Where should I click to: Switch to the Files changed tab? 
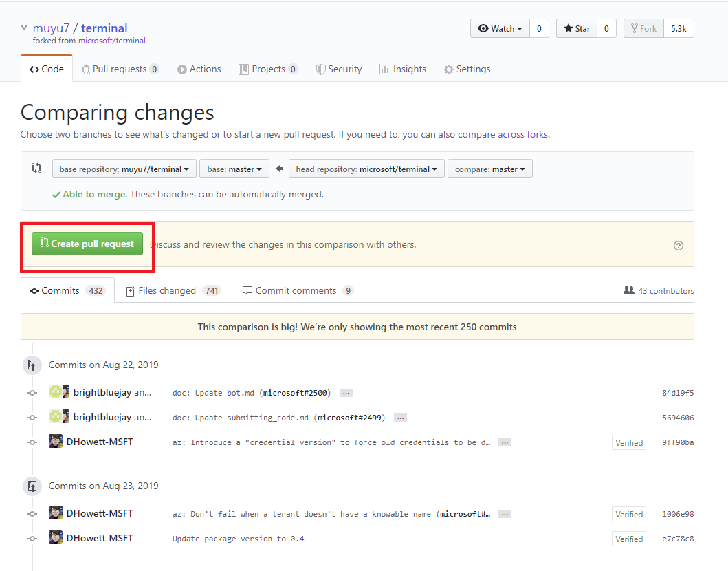click(173, 290)
